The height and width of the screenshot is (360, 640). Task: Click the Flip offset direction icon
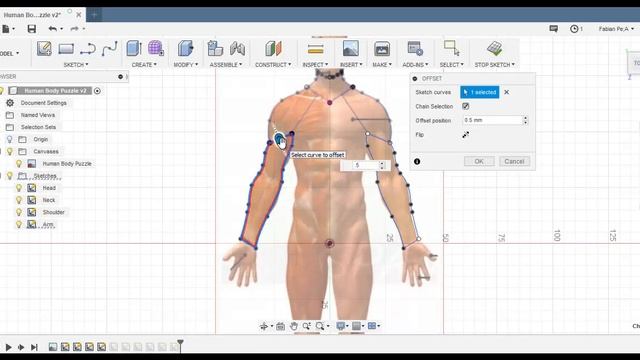(x=465, y=135)
